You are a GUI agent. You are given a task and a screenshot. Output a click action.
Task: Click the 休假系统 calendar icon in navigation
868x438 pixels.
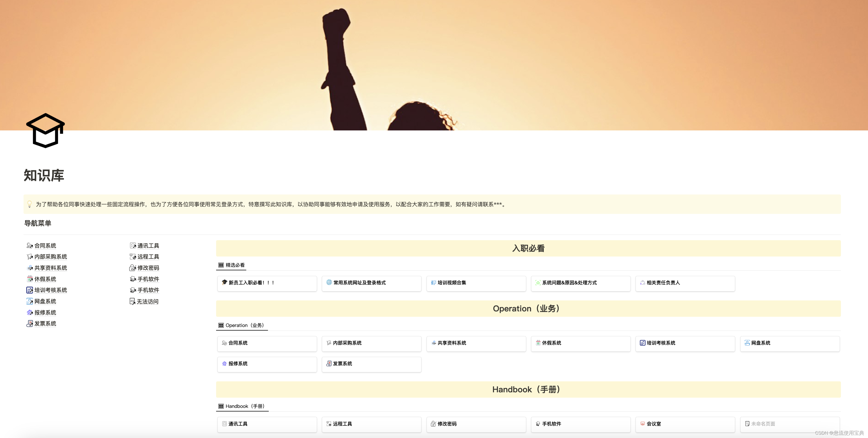click(30, 279)
